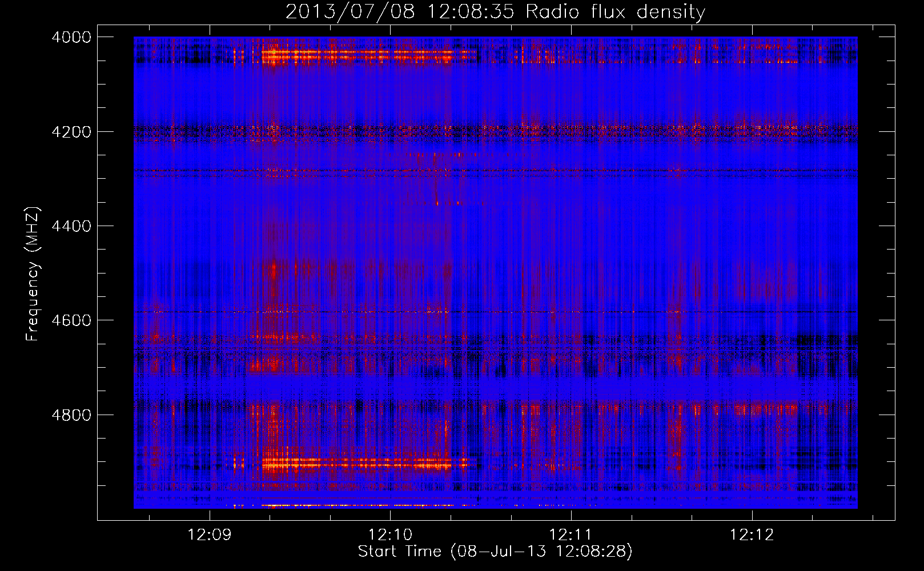Select the 4000 frequency axis label
The width and height of the screenshot is (924, 571).
coord(71,37)
